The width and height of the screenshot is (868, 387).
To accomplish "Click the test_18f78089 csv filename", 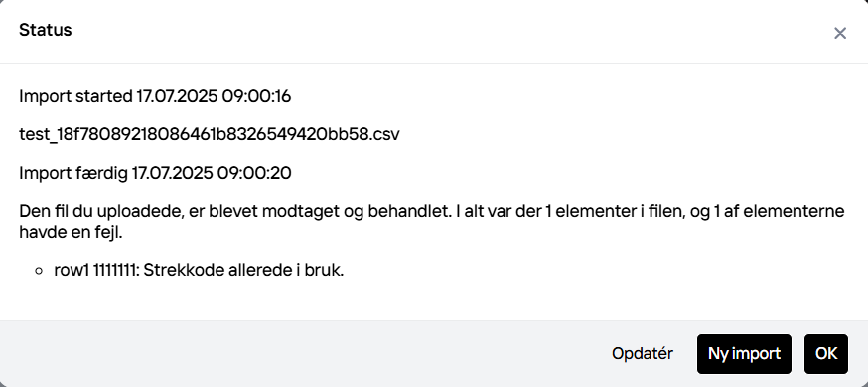I will click(x=210, y=134).
